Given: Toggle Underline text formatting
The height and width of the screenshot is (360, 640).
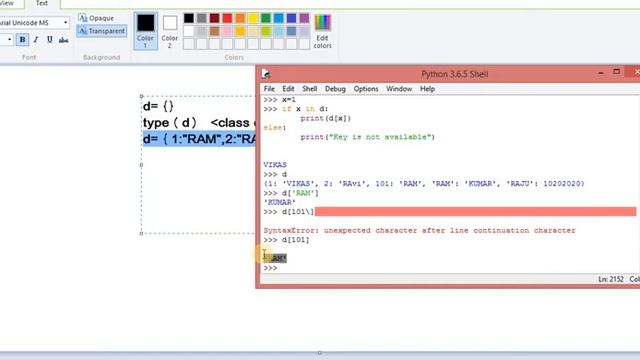Looking at the screenshot, I should click(x=49, y=40).
